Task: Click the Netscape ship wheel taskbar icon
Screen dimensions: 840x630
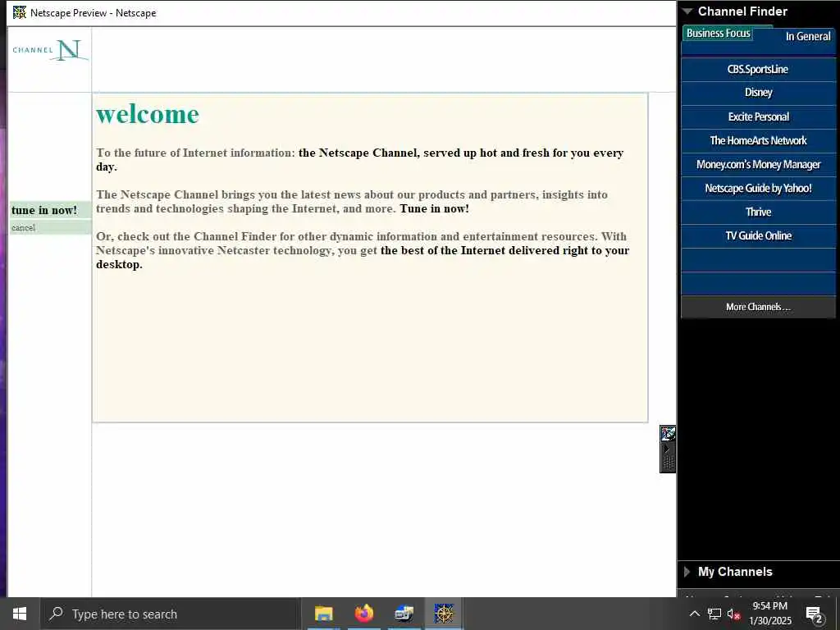Action: click(x=444, y=614)
